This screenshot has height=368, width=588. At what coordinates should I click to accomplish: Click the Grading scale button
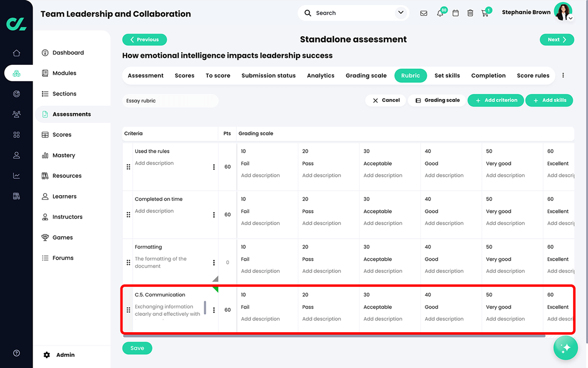coord(437,100)
